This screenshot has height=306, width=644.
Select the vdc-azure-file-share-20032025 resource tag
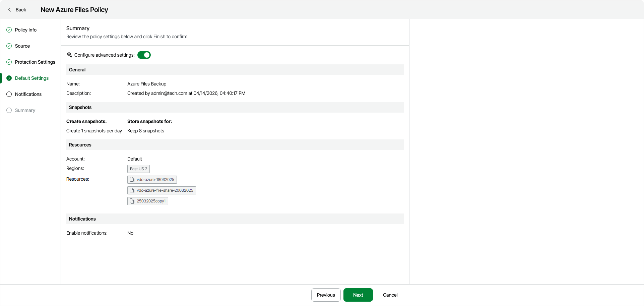tap(162, 190)
